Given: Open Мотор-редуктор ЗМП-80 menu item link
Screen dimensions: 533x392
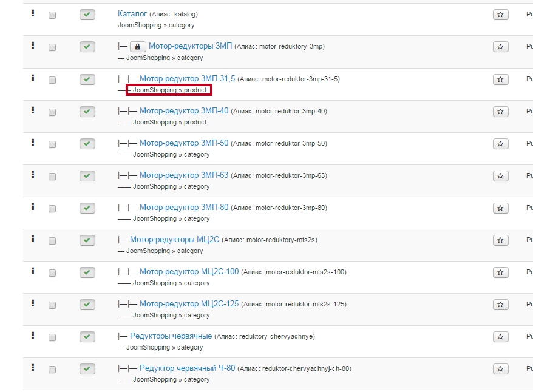Looking at the screenshot, I should click(184, 208).
